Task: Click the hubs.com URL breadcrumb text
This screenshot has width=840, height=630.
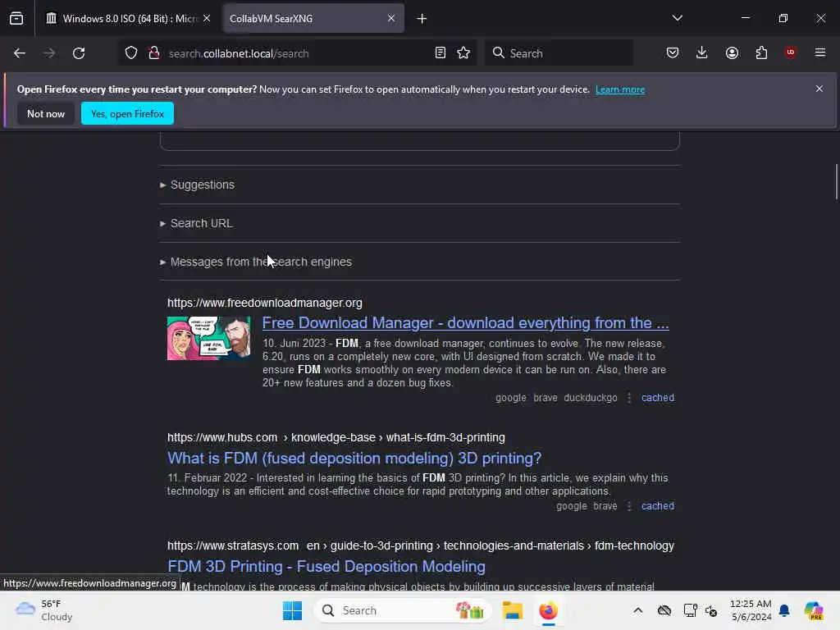Action: pos(336,438)
